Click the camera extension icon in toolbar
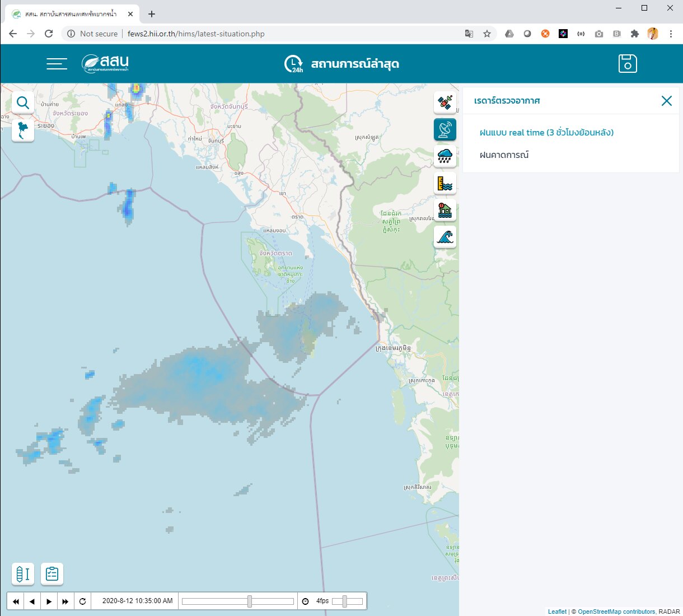 coord(599,34)
